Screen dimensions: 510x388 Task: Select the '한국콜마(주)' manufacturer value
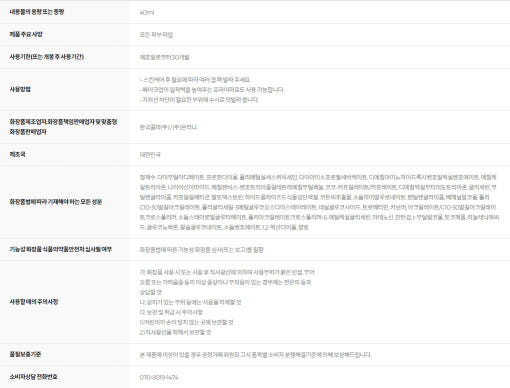[168, 127]
